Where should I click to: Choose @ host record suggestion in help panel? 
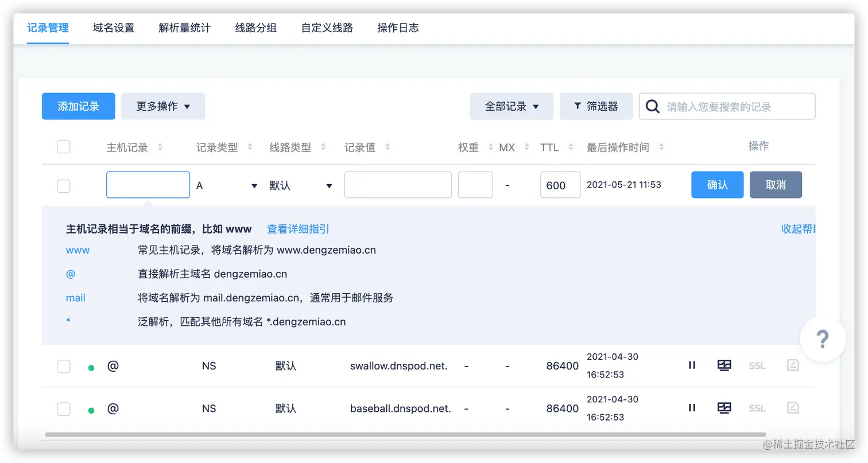71,274
